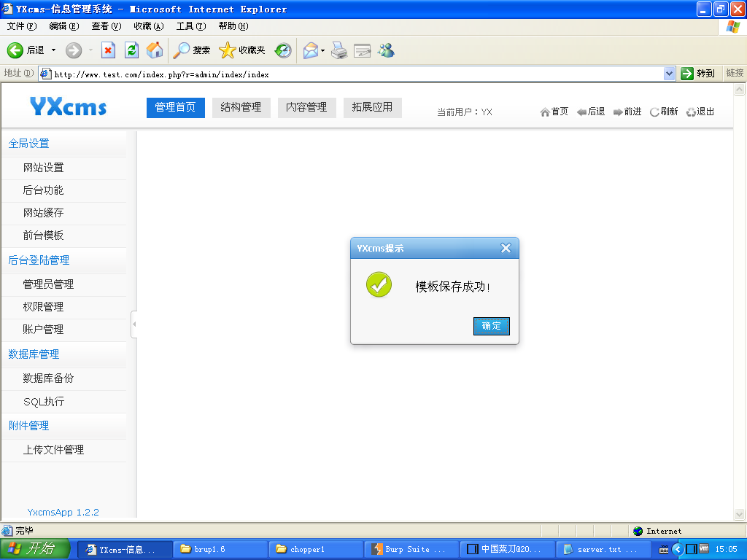Click the page icon in address bar
This screenshot has height=560, width=747.
46,74
